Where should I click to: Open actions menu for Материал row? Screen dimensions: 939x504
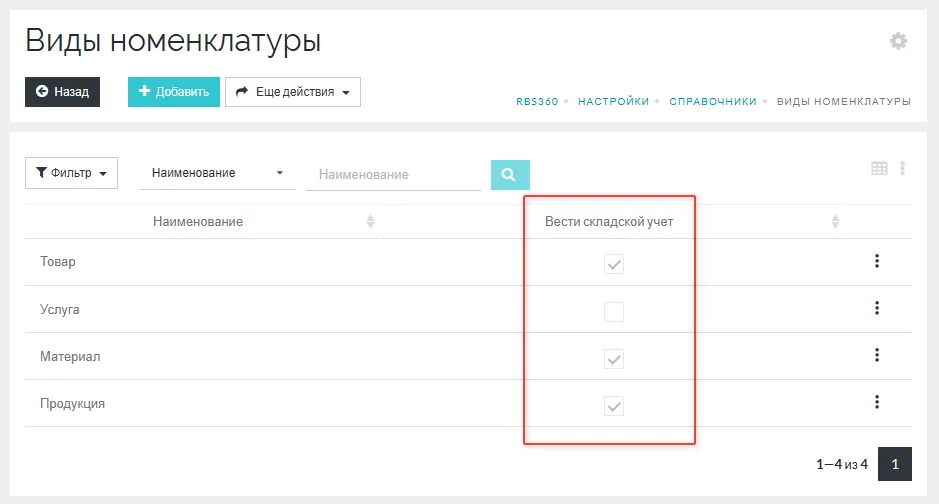click(876, 355)
